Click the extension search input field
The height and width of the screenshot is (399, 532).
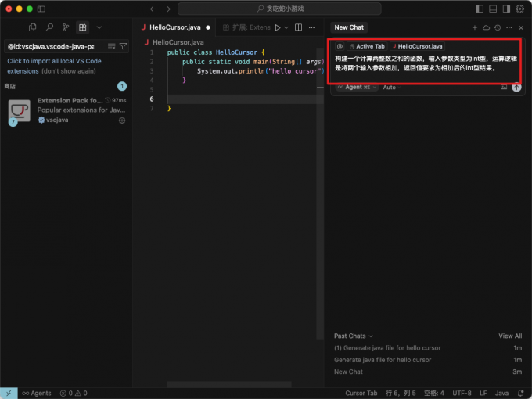(53, 46)
